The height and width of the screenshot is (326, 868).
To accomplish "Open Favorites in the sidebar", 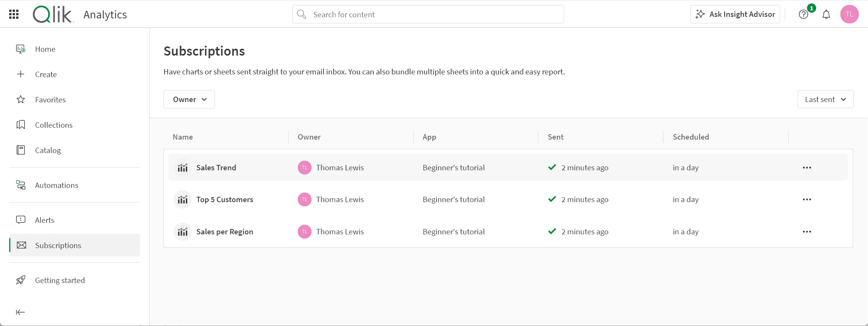I will click(50, 100).
